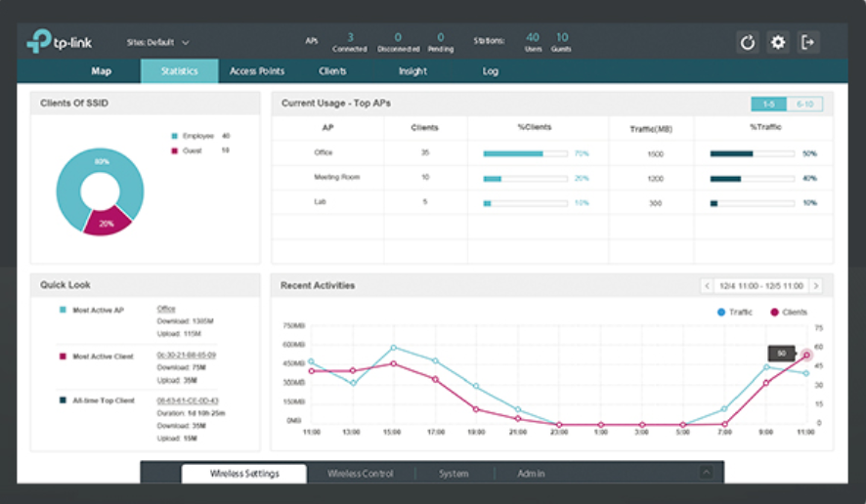Click the Guest 20% donut chart segment

pos(108,222)
